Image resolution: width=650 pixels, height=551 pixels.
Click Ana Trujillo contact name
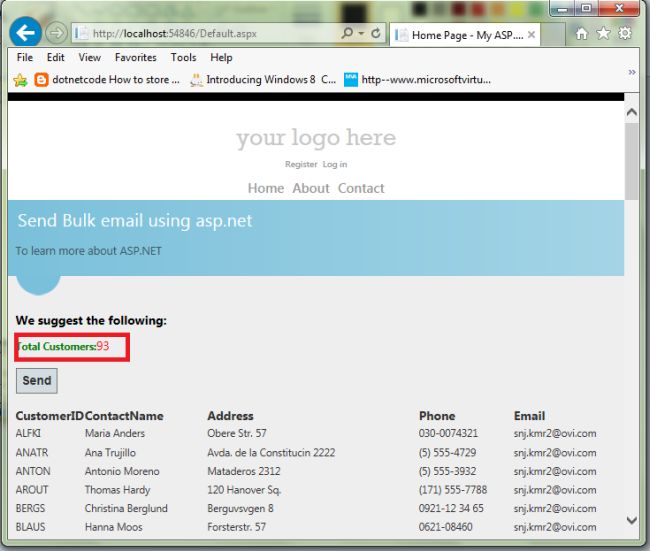[110, 452]
